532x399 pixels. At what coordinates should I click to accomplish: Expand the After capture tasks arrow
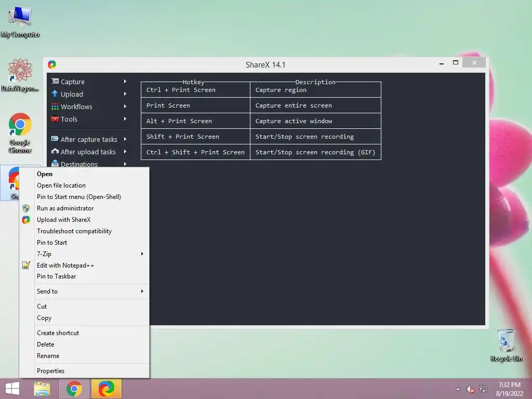tap(125, 139)
